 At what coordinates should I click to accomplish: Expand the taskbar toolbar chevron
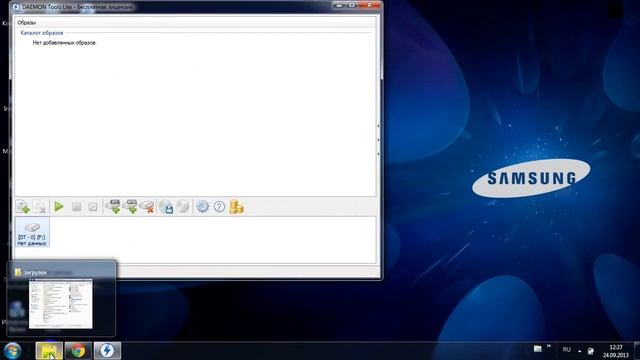549,347
